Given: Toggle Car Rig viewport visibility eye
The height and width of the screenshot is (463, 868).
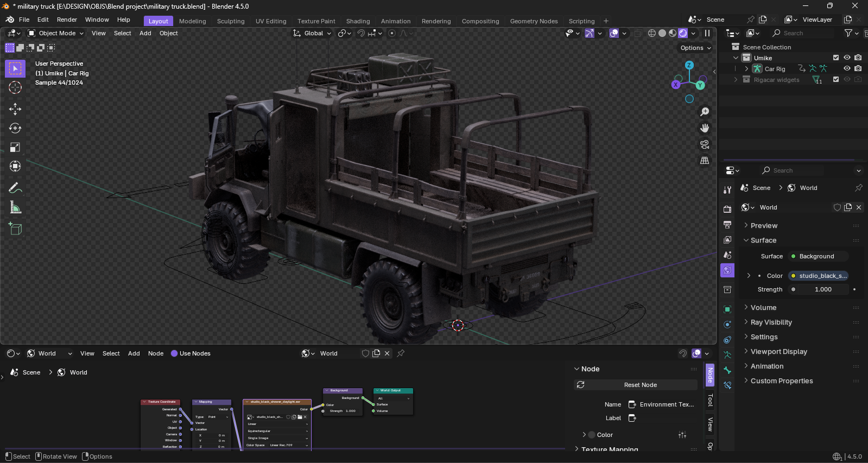Looking at the screenshot, I should pyautogui.click(x=847, y=68).
